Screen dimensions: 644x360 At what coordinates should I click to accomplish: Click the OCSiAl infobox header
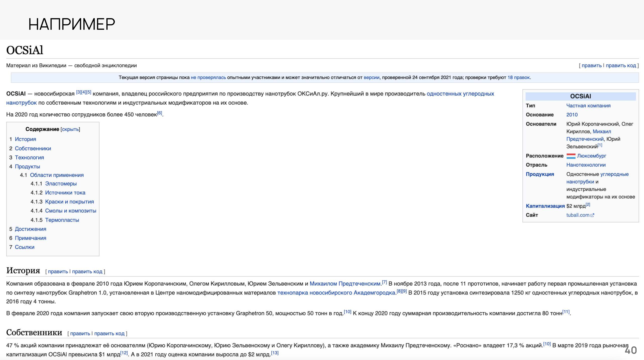(x=580, y=96)
